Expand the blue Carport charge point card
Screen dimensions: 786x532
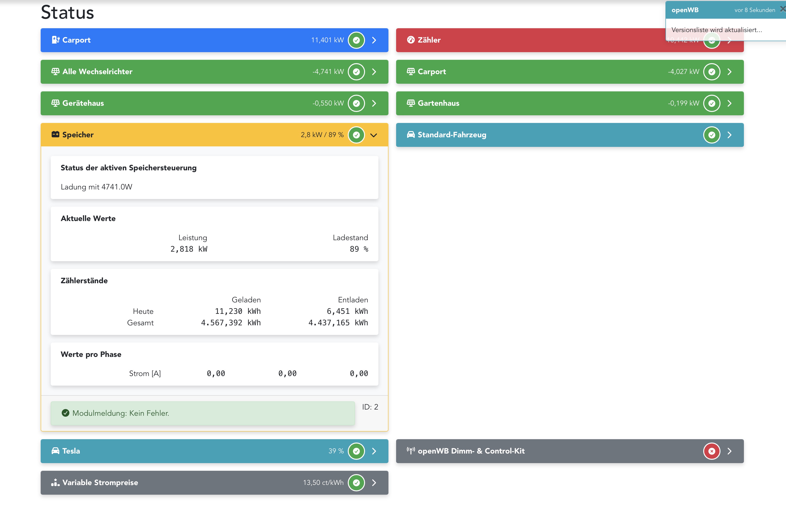tap(374, 40)
